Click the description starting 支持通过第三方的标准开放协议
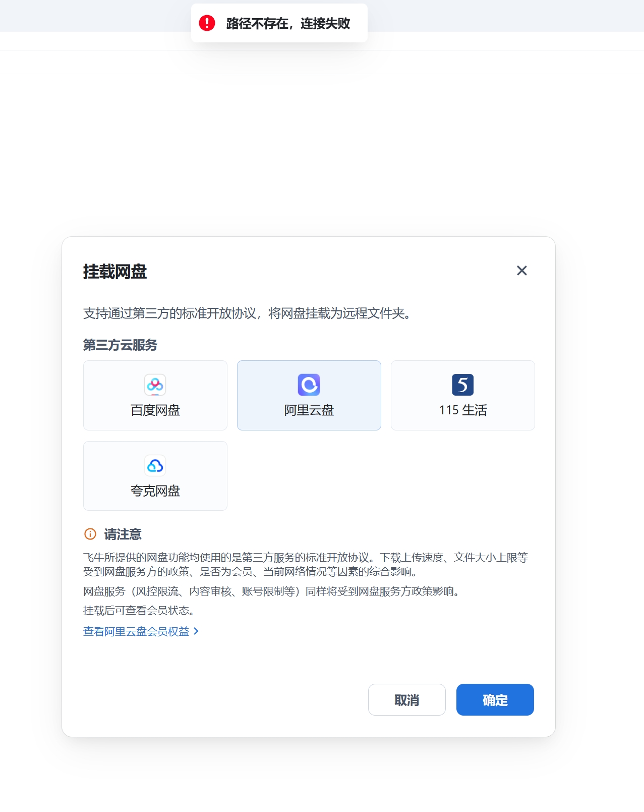644x812 pixels. click(x=248, y=313)
